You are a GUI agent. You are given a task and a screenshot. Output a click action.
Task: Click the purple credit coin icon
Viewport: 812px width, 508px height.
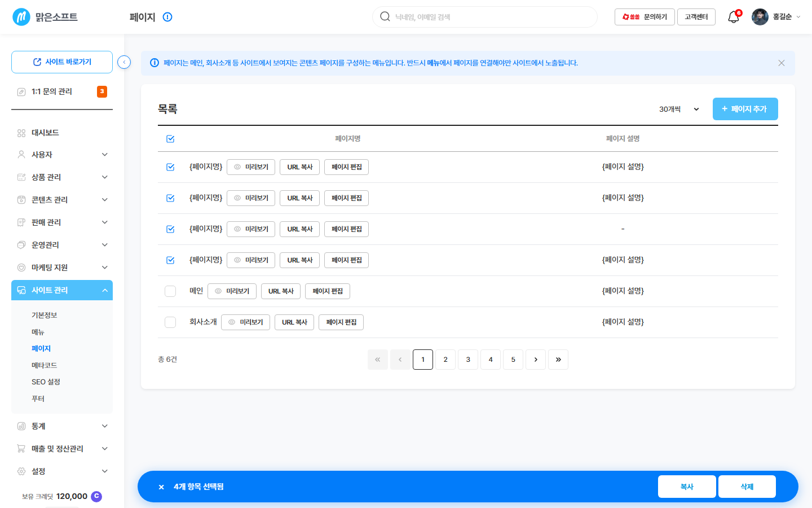pos(96,496)
